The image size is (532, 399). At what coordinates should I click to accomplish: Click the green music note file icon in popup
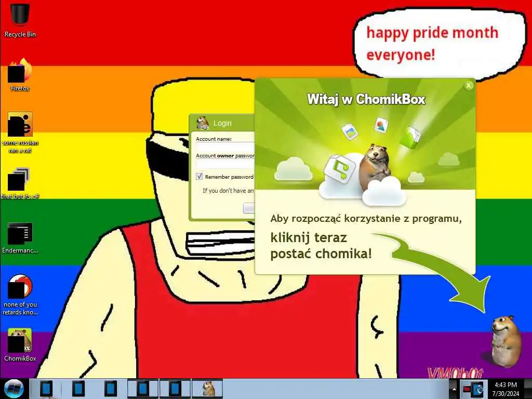[339, 169]
